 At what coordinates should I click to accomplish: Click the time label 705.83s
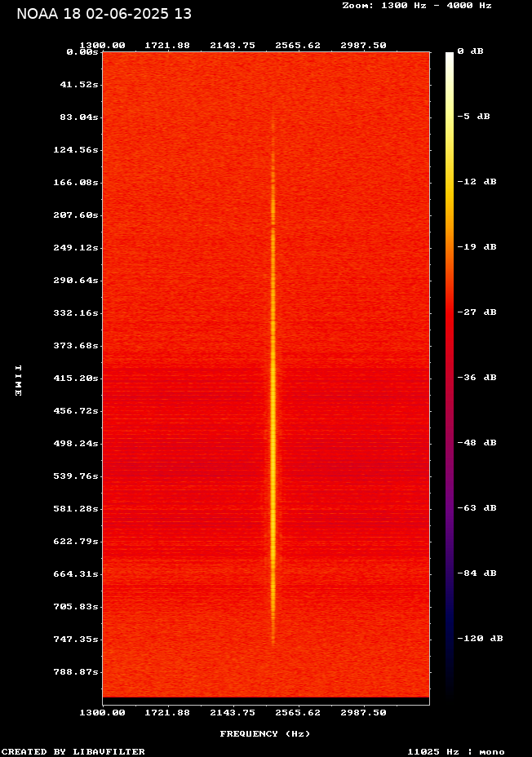coord(76,606)
